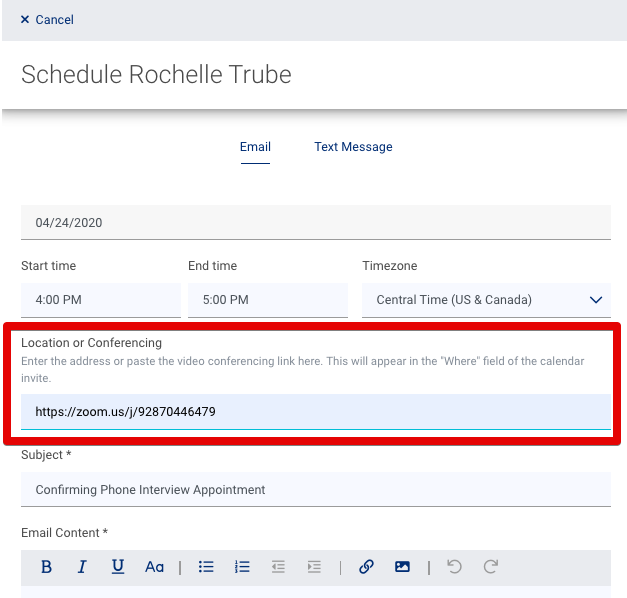Insert an image into the email
This screenshot has width=627, height=598.
pyautogui.click(x=402, y=567)
